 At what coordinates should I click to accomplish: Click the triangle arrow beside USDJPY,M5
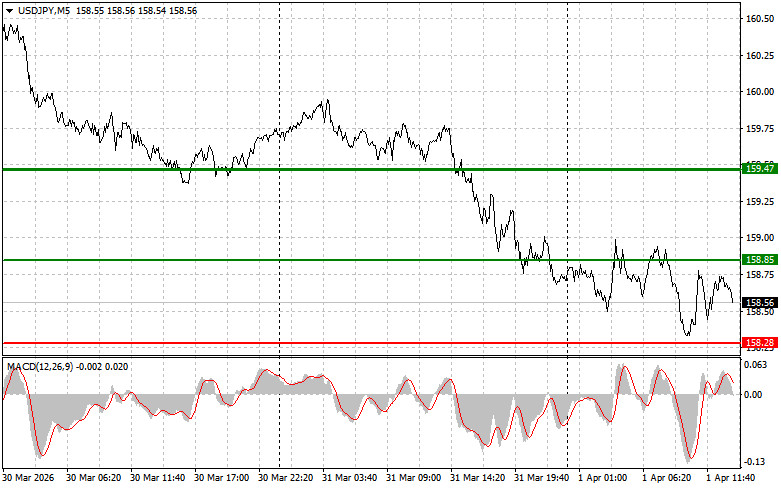tap(9, 9)
